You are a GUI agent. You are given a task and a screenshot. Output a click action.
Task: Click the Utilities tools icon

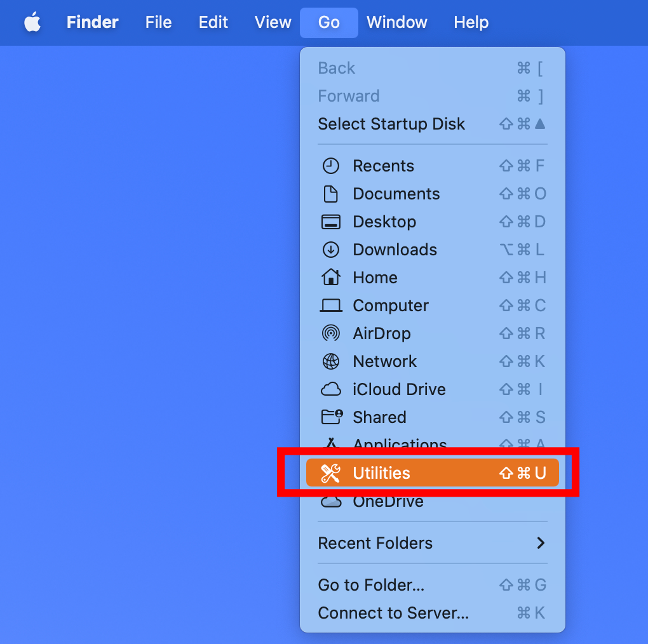pyautogui.click(x=331, y=473)
